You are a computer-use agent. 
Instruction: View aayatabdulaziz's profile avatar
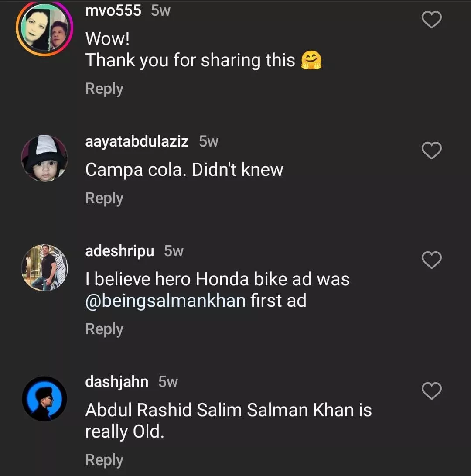coord(44,158)
